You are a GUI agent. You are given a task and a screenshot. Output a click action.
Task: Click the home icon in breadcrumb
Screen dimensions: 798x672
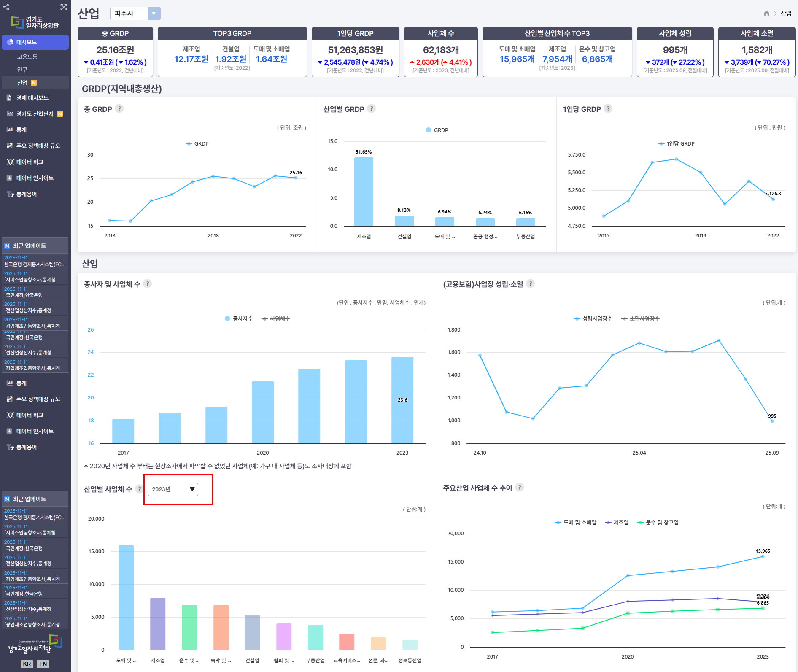click(x=766, y=13)
